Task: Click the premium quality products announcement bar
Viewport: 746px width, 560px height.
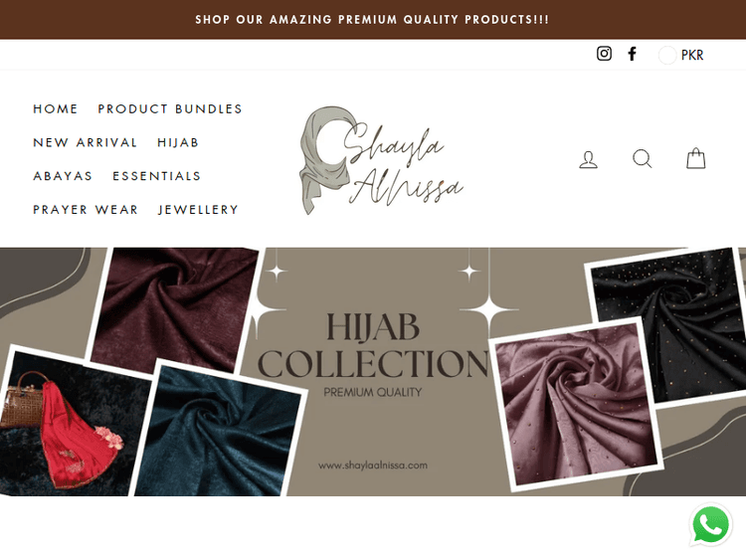Action: 373,20
